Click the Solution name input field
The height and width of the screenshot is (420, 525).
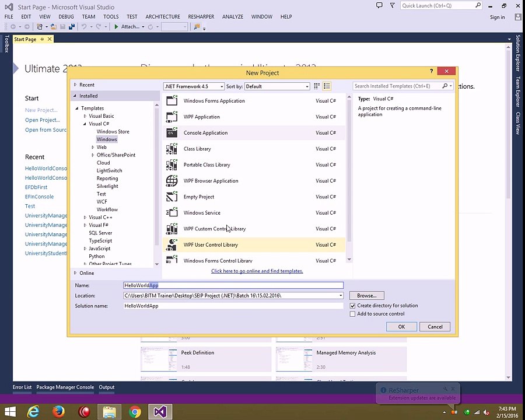[x=233, y=306]
